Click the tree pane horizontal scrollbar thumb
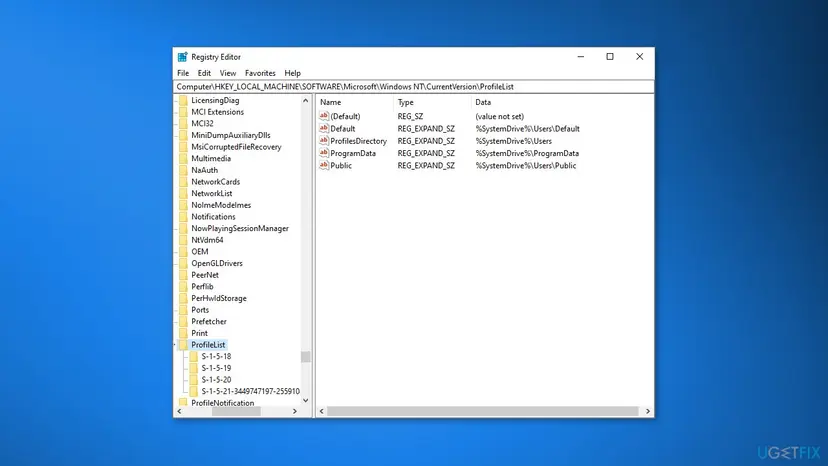This screenshot has width=828, height=466. click(236, 411)
